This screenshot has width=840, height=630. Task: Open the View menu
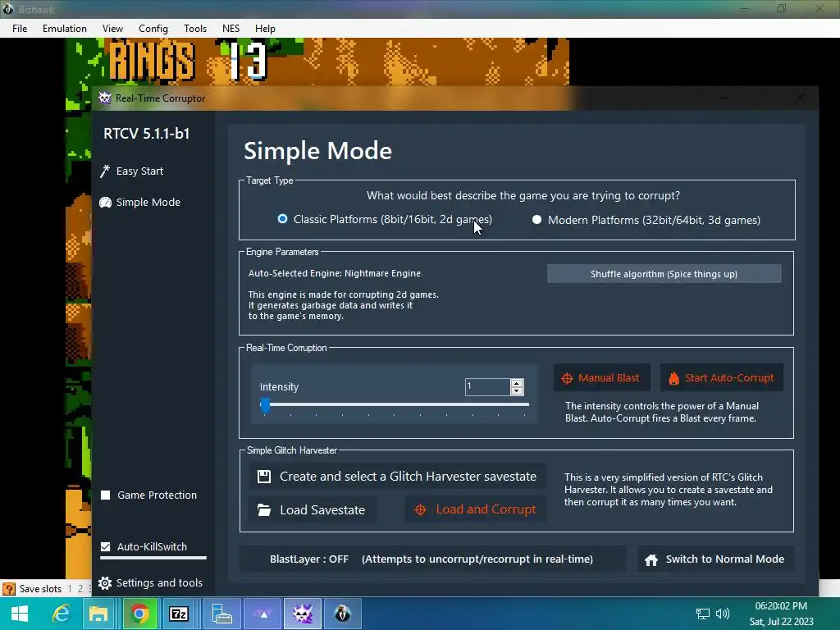tap(112, 29)
